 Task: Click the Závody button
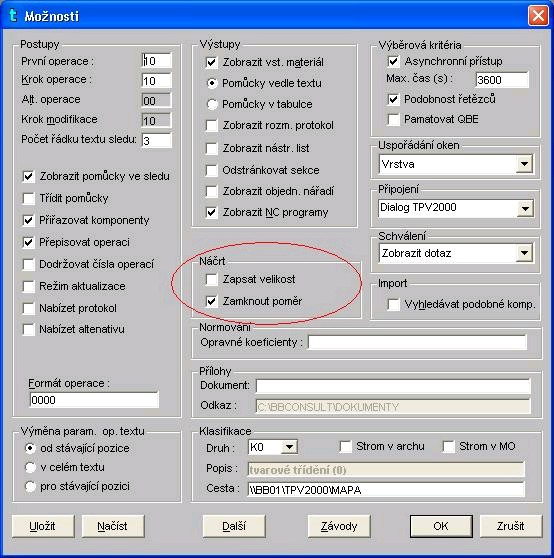[x=339, y=526]
